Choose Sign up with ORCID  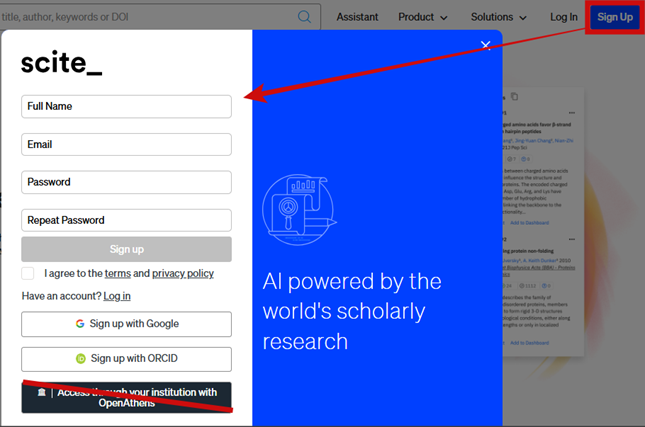point(126,358)
